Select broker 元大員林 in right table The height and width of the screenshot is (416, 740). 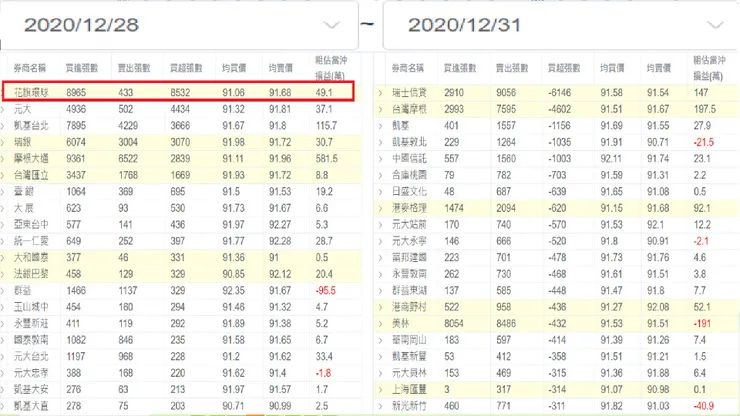point(409,374)
